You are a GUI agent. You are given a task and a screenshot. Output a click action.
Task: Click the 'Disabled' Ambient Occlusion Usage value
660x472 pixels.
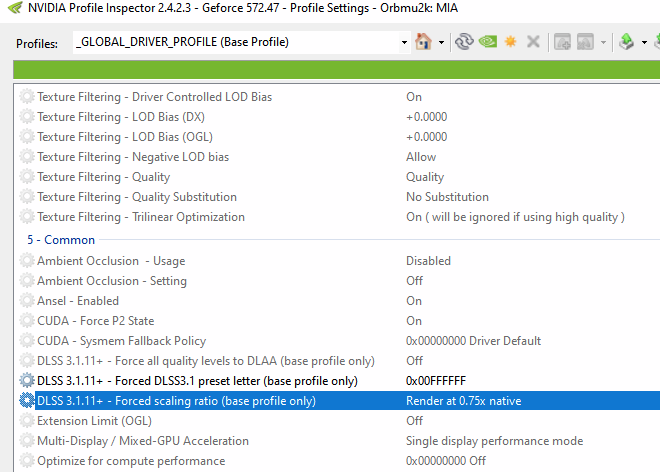428,261
